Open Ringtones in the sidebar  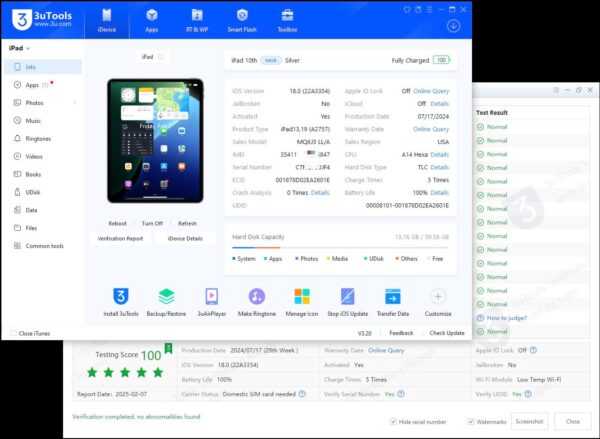(43, 139)
